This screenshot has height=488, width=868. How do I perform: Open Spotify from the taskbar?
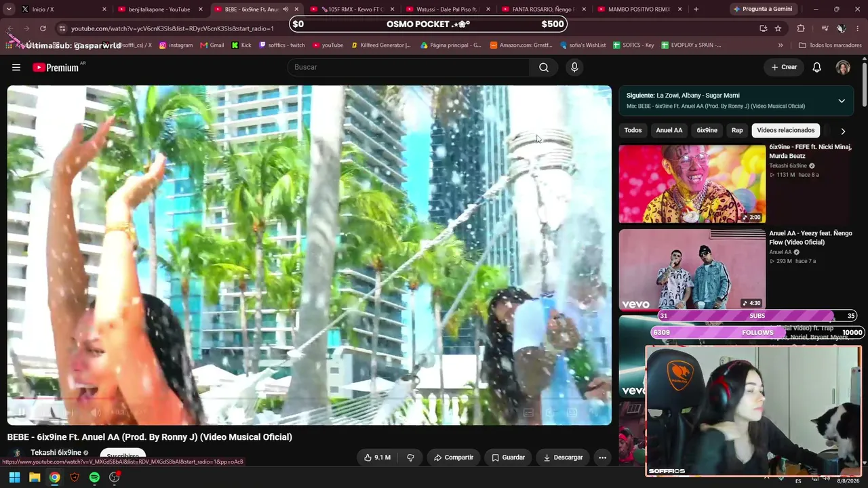point(94,477)
